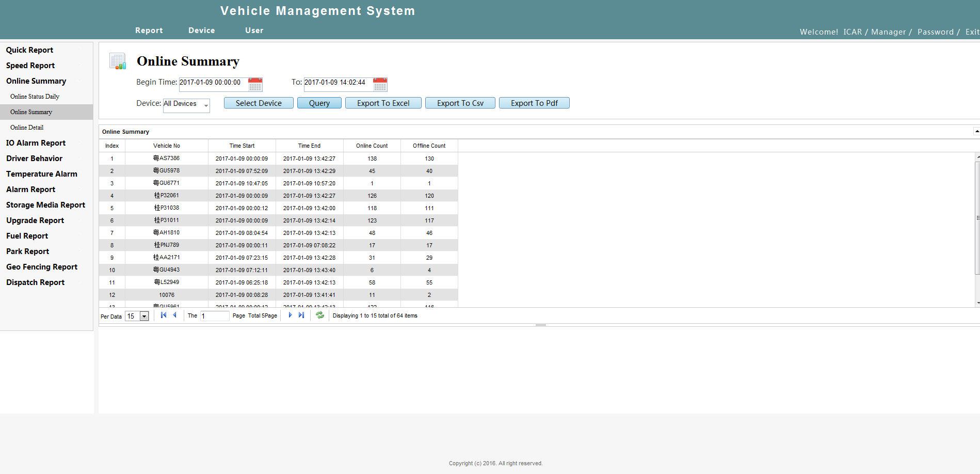This screenshot has height=474, width=980.
Task: Open Geo Fencing Report section
Action: click(42, 267)
